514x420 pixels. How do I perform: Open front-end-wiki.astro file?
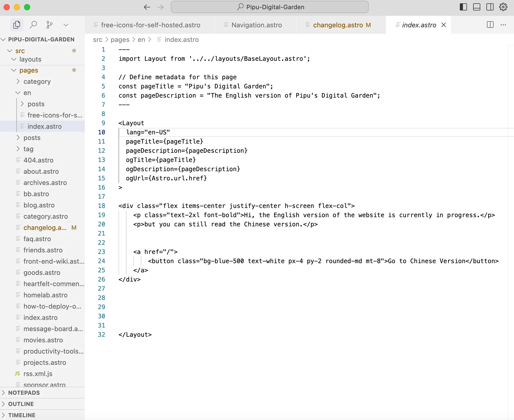point(42,261)
